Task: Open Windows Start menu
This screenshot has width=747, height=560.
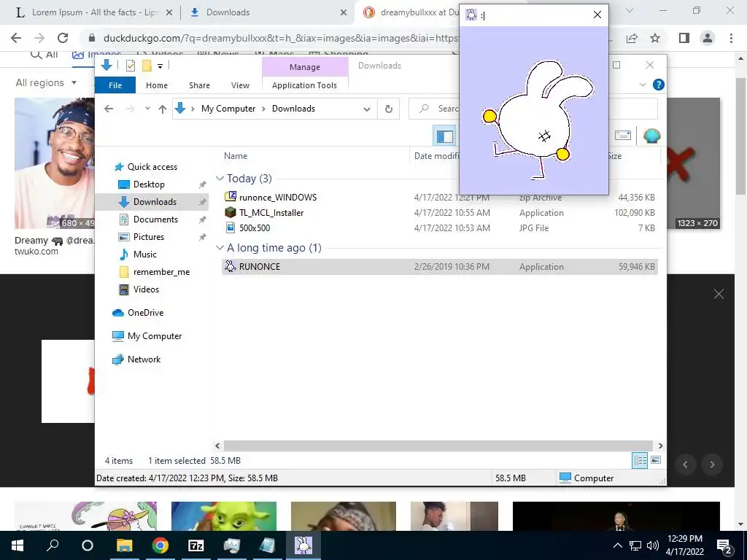Action: pos(18,545)
